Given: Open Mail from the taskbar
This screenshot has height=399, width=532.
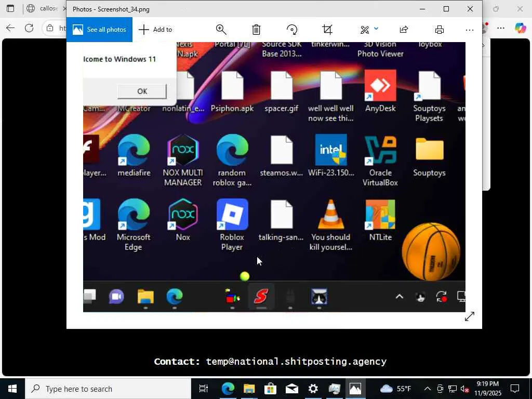Looking at the screenshot, I should [292, 389].
